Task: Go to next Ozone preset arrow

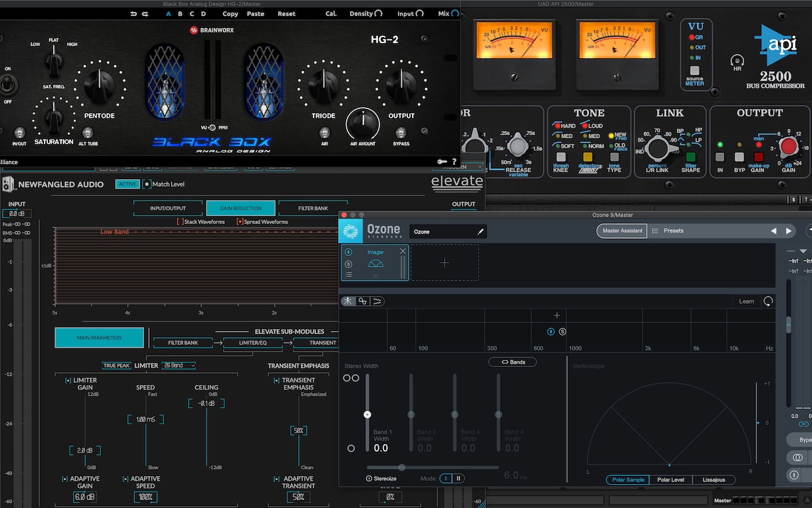Action: (x=789, y=231)
